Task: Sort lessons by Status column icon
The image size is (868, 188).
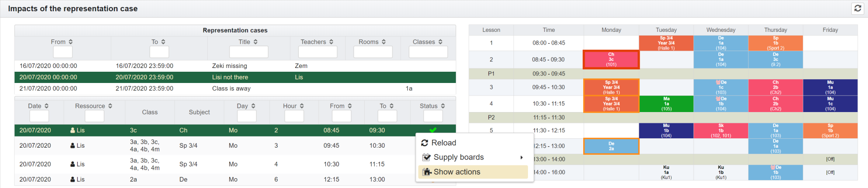Action: click(x=443, y=106)
